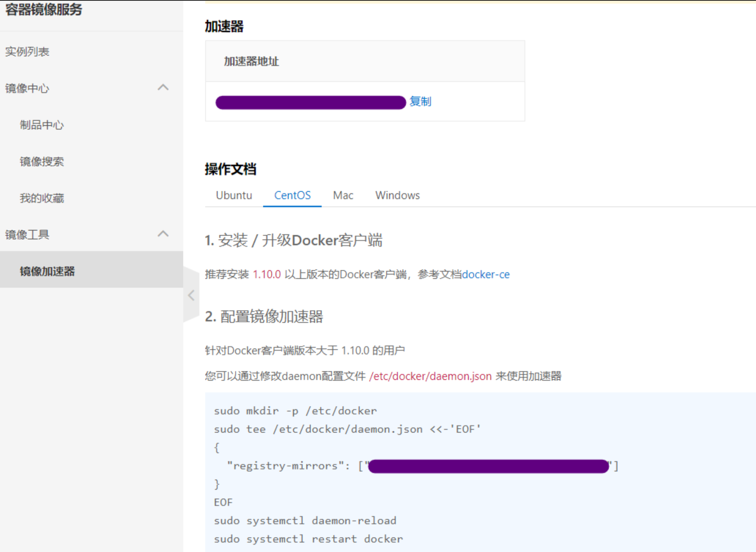The width and height of the screenshot is (756, 552).
Task: Select 镜像工具 menu group label
Action: [27, 234]
